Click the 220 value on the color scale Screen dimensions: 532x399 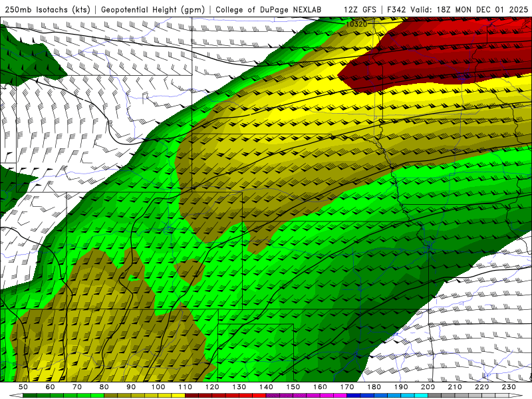pyautogui.click(x=481, y=387)
